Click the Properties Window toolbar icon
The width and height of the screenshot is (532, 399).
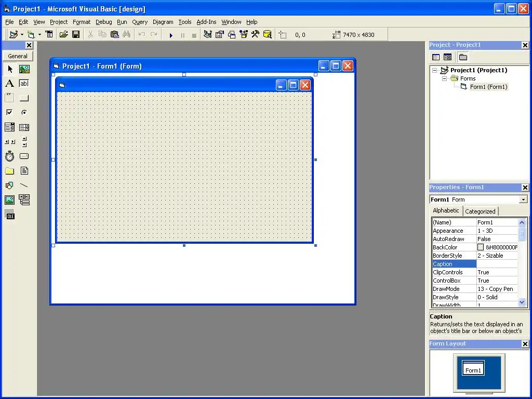pos(220,34)
